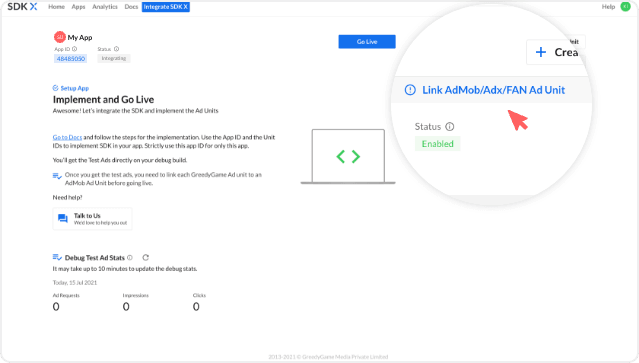Open the Home menu item

[x=56, y=7]
